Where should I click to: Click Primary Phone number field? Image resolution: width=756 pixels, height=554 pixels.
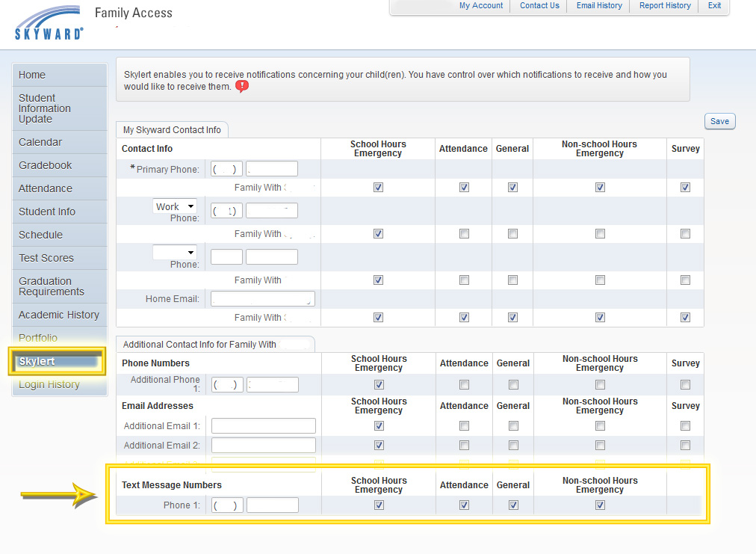[x=272, y=169]
